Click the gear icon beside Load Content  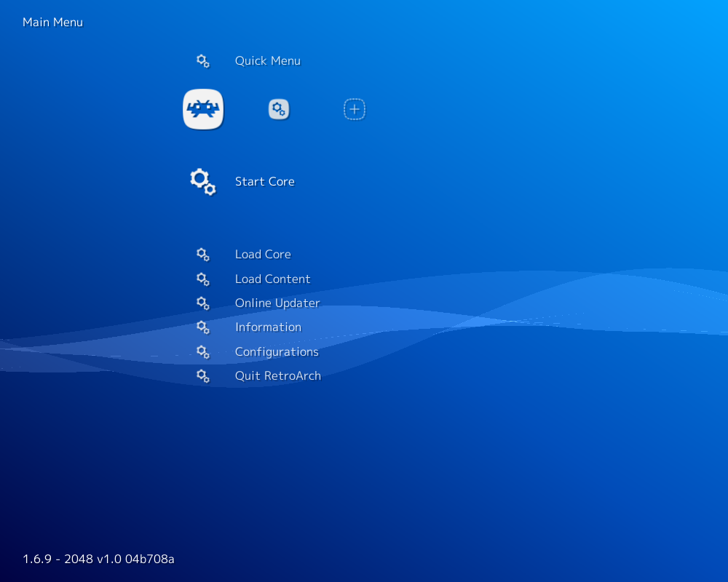click(x=203, y=279)
